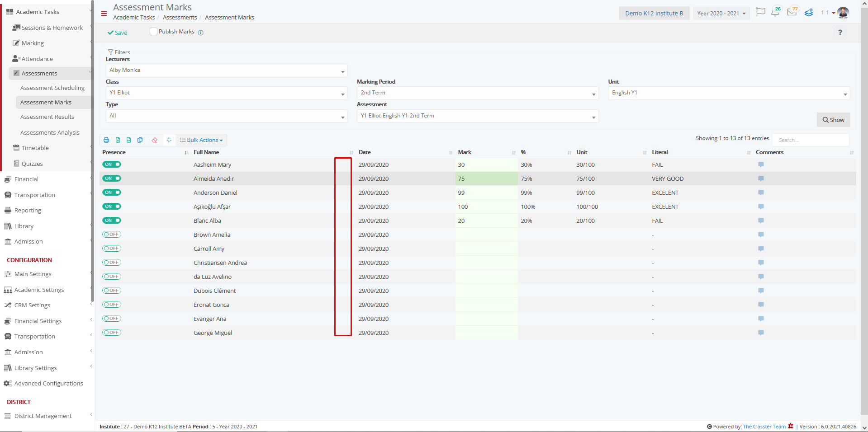Export the table to CSV
This screenshot has width=868, height=432.
coord(129,140)
